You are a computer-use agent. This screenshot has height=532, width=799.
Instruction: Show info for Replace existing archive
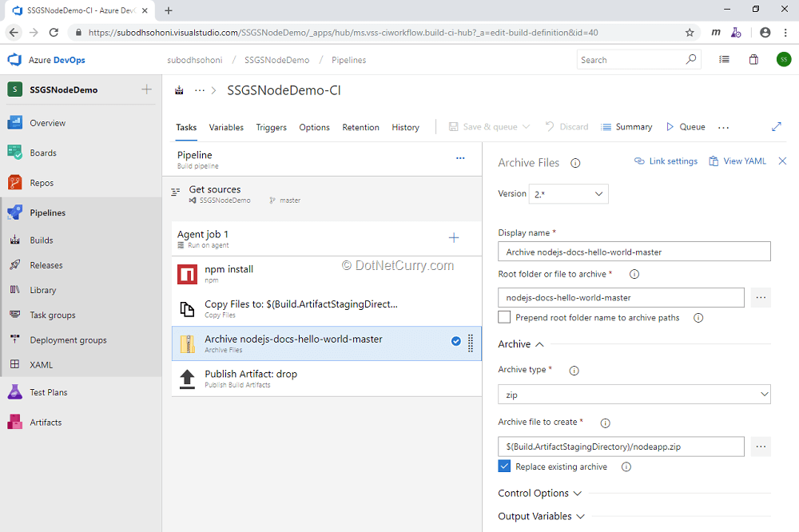pyautogui.click(x=626, y=466)
